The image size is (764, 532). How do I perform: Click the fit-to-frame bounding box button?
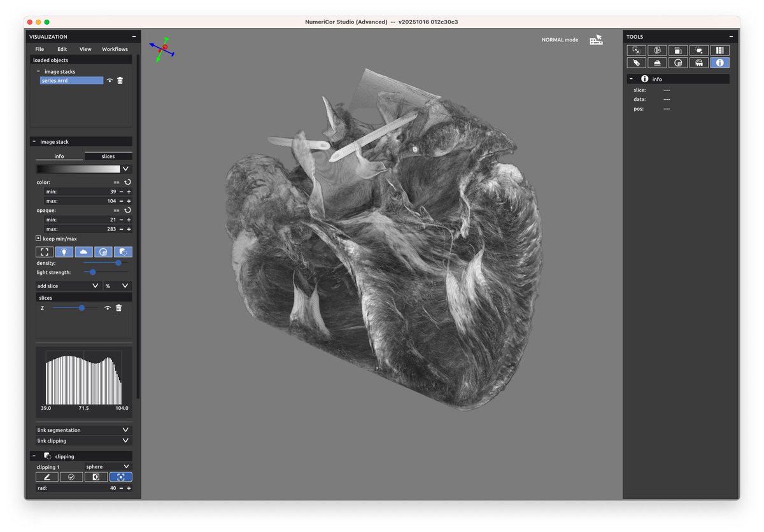[x=45, y=252]
